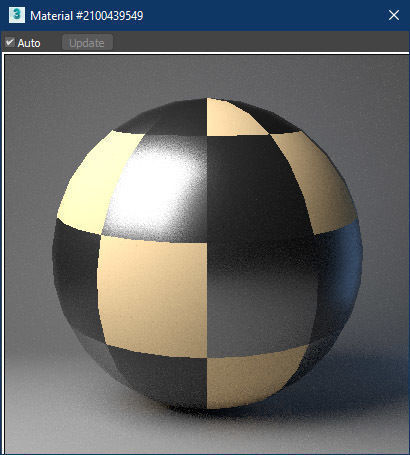Image resolution: width=410 pixels, height=455 pixels.
Task: Click the large cream checker square at sphere center-left
Action: coord(153,295)
